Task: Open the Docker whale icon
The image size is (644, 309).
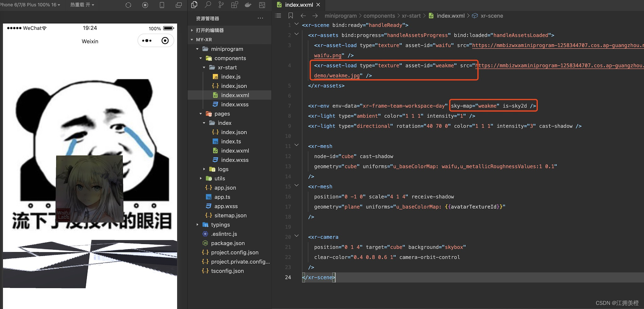Action: coord(248,5)
